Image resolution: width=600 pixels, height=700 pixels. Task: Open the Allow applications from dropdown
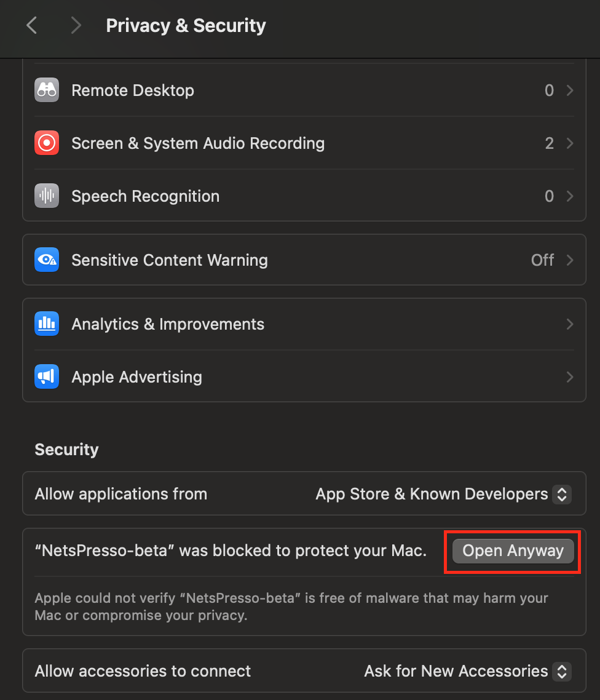click(562, 494)
